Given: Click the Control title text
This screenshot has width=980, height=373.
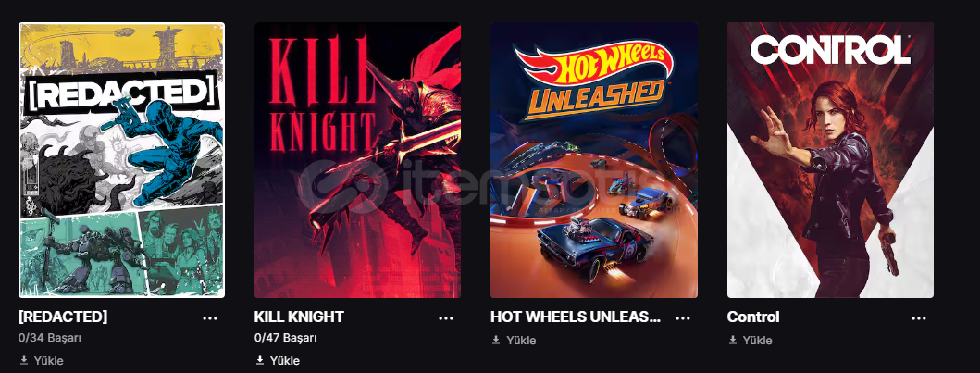Looking at the screenshot, I should point(753,317).
